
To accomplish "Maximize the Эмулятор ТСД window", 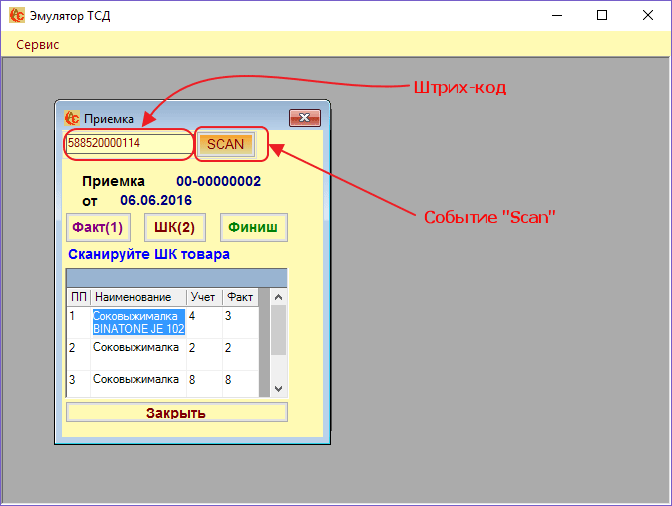I will [602, 16].
